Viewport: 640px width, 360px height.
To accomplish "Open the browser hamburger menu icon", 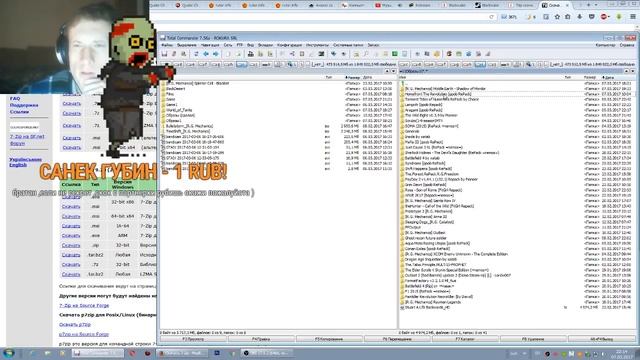I will click(633, 17).
